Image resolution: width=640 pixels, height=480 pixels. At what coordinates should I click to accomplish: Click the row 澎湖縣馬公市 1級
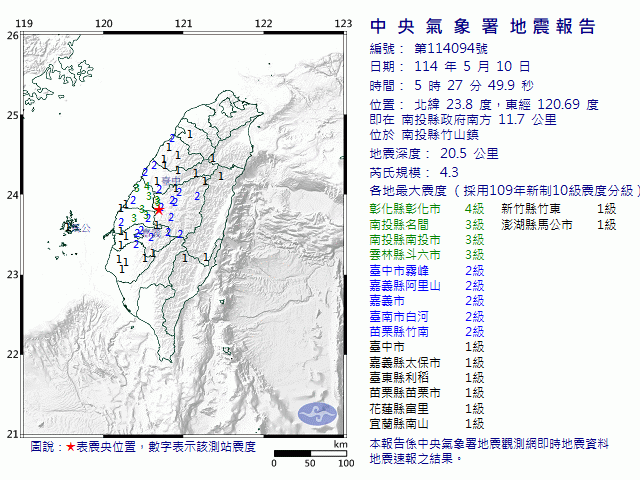[559, 224]
